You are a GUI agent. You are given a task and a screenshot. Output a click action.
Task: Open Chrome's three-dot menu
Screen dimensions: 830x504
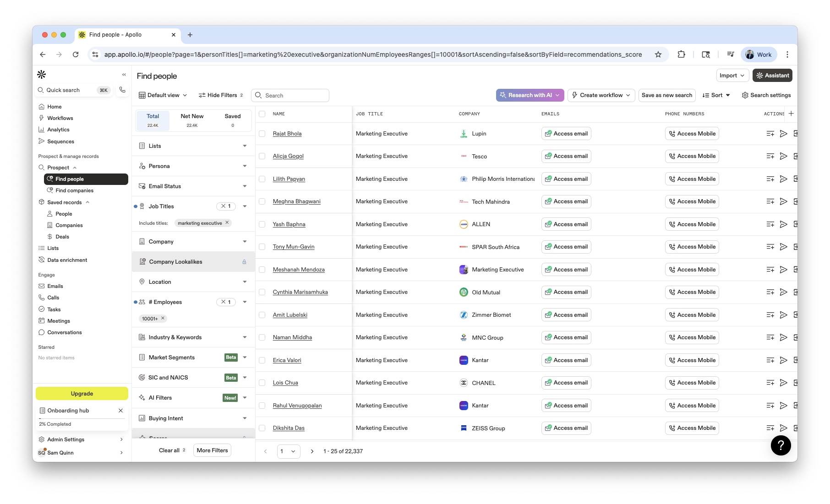pyautogui.click(x=787, y=54)
